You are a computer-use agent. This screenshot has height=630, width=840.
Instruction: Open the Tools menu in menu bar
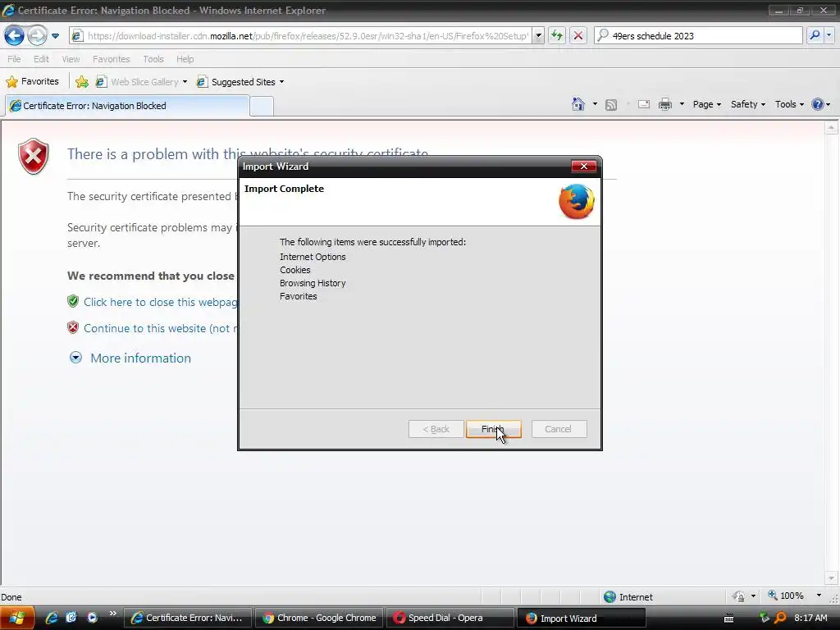(153, 59)
